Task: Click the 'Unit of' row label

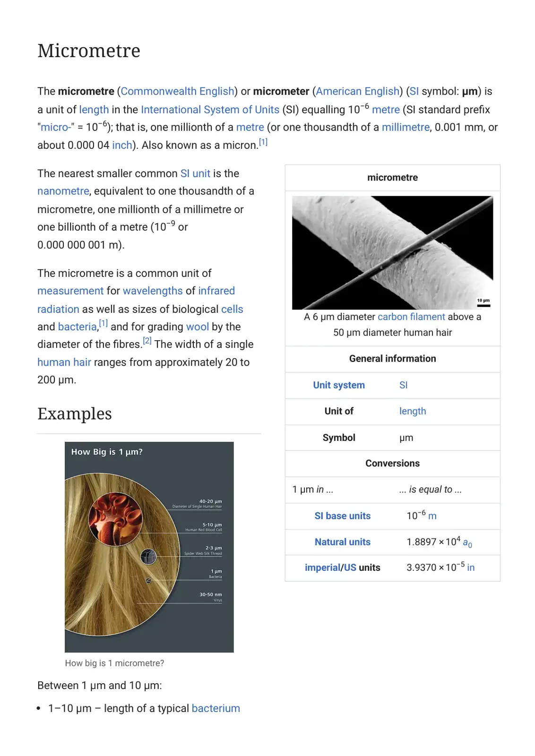Action: click(x=339, y=411)
